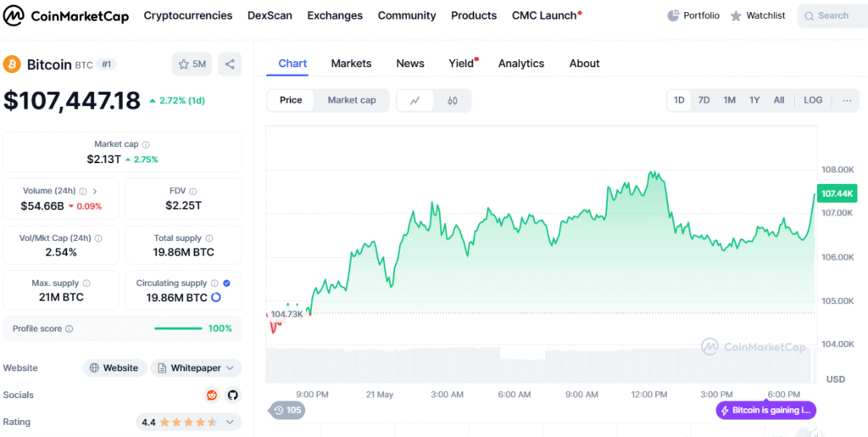Image resolution: width=868 pixels, height=437 pixels.
Task: Switch to the Yield tab
Action: (462, 64)
